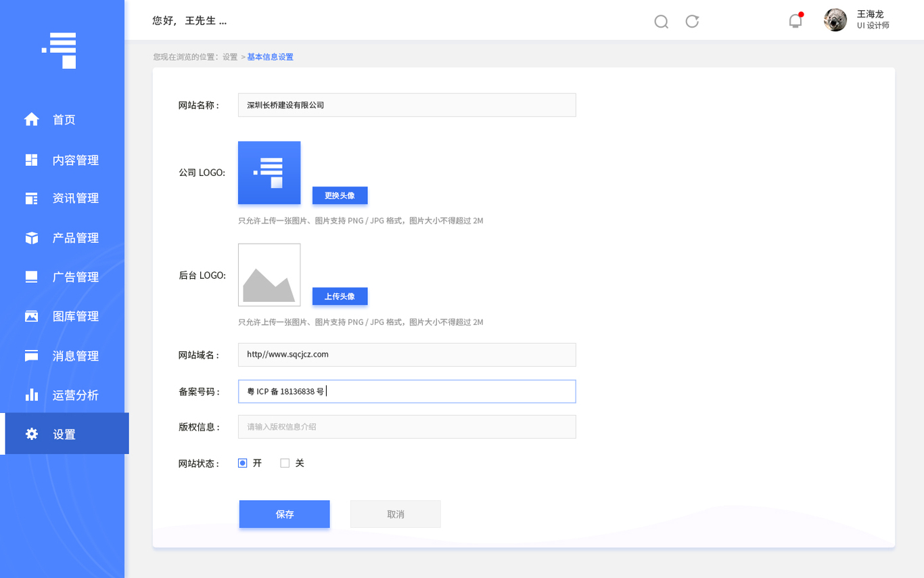Click the home icon beside 首页
Viewport: 924px width, 578px height.
click(32, 119)
